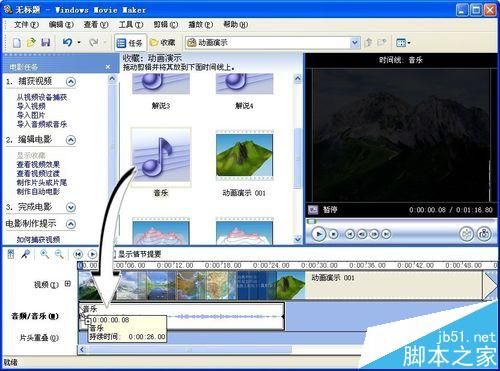The image size is (500, 371).
Task: Click the redo arrow icon
Action: (x=94, y=42)
